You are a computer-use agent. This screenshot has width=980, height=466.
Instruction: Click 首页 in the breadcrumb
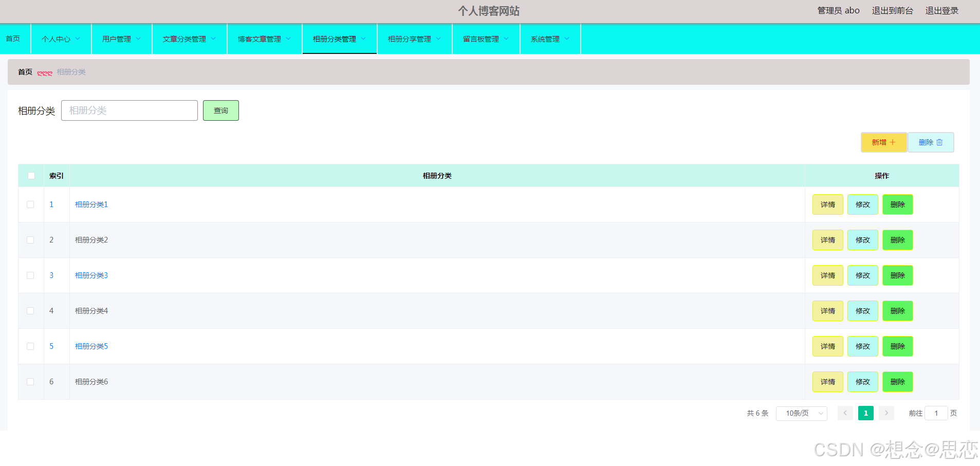pyautogui.click(x=25, y=72)
